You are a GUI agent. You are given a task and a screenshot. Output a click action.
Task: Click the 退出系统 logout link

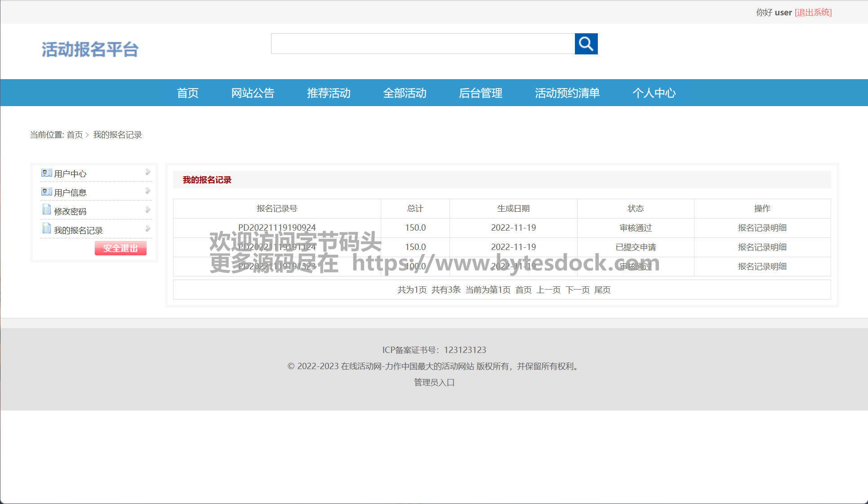[x=813, y=13]
